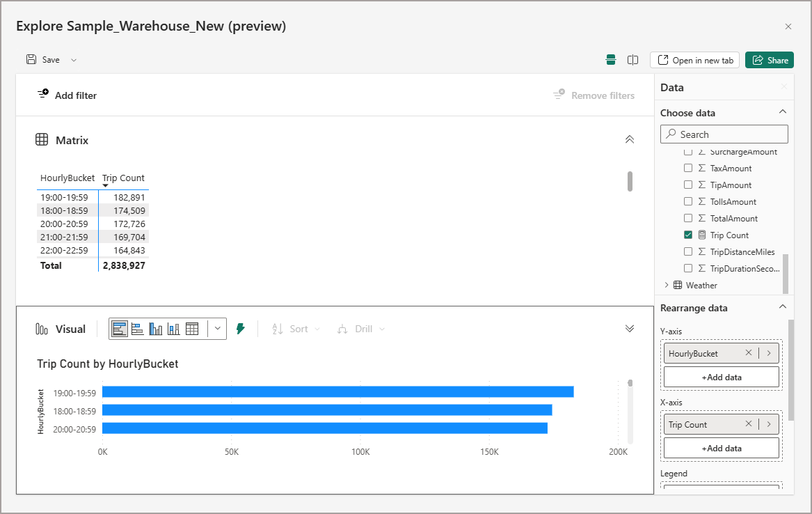Check the TotalAmount checkbox
The width and height of the screenshot is (812, 514).
(688, 218)
